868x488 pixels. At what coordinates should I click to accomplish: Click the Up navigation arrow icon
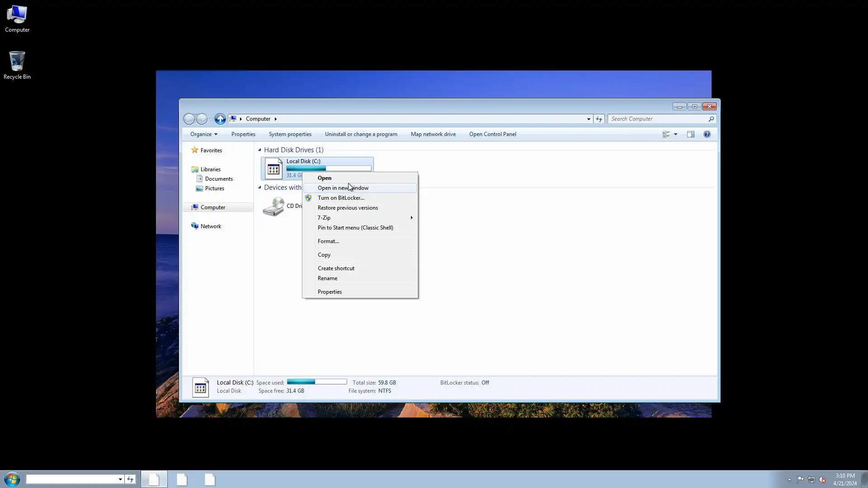[x=220, y=119]
